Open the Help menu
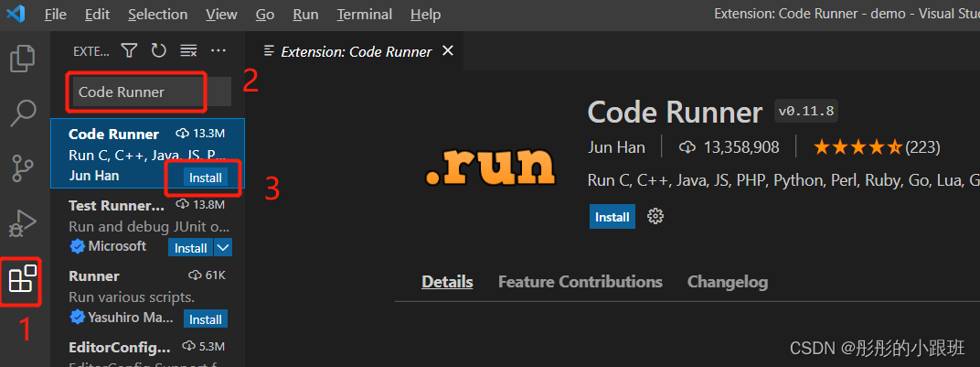 pos(426,14)
